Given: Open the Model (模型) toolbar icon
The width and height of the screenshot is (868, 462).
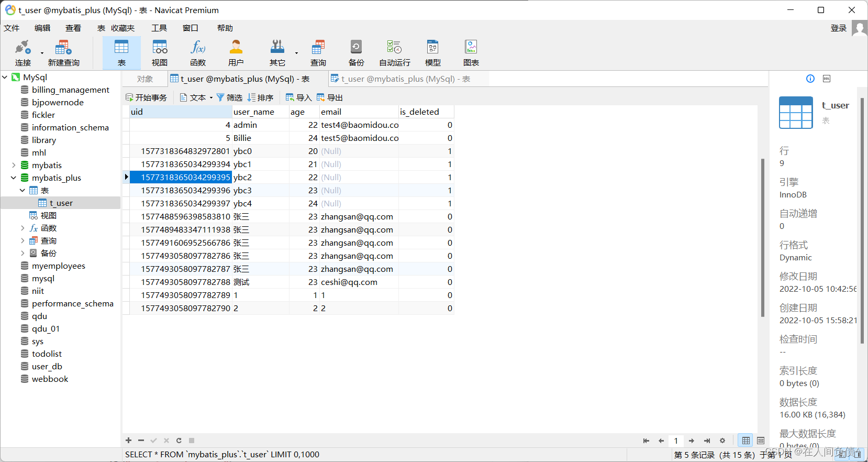Looking at the screenshot, I should coord(432,53).
